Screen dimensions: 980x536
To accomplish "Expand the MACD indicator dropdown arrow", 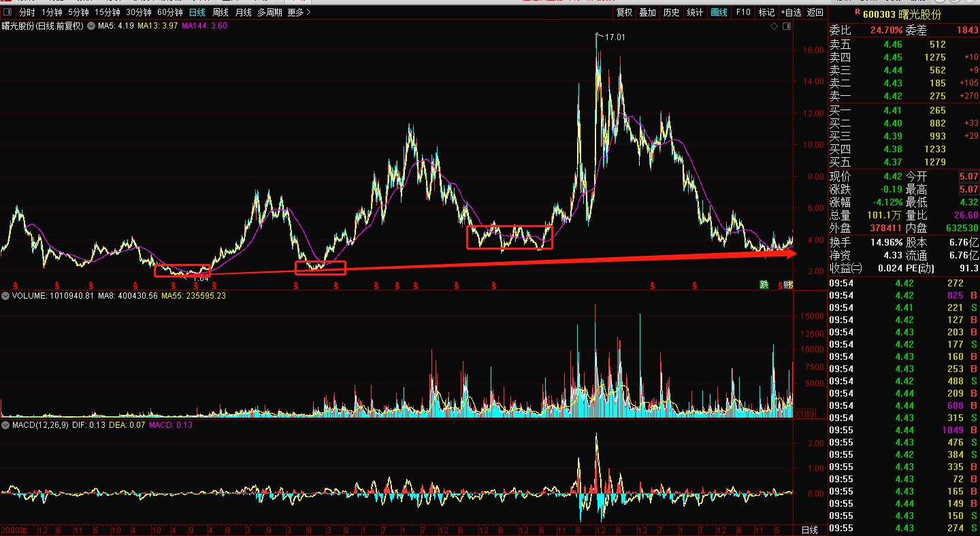I will coord(5,425).
